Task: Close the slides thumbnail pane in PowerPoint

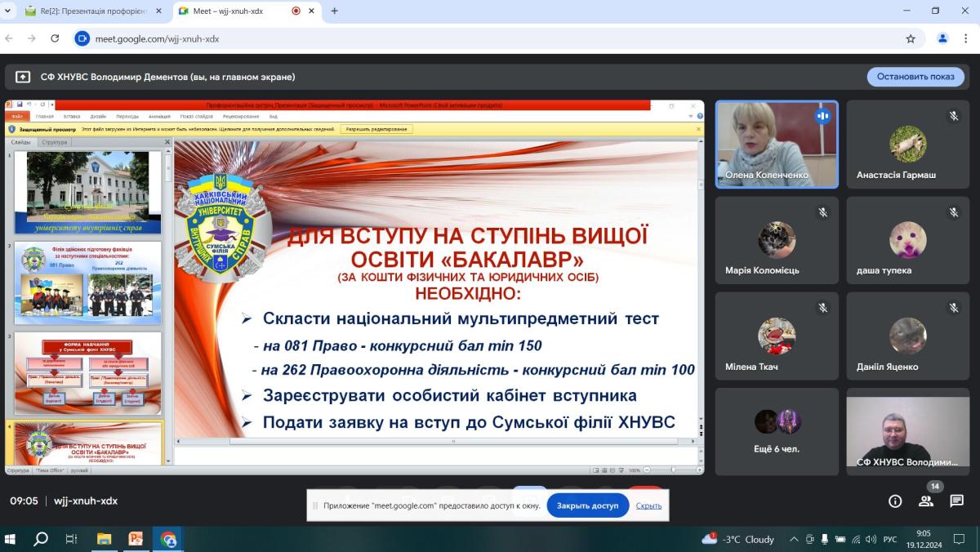Action: tap(167, 142)
